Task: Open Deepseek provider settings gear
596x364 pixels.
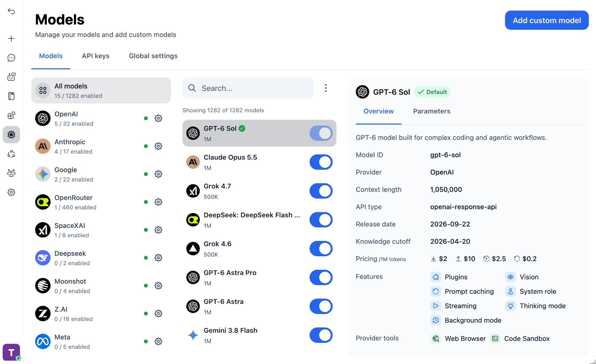Action: [158, 258]
